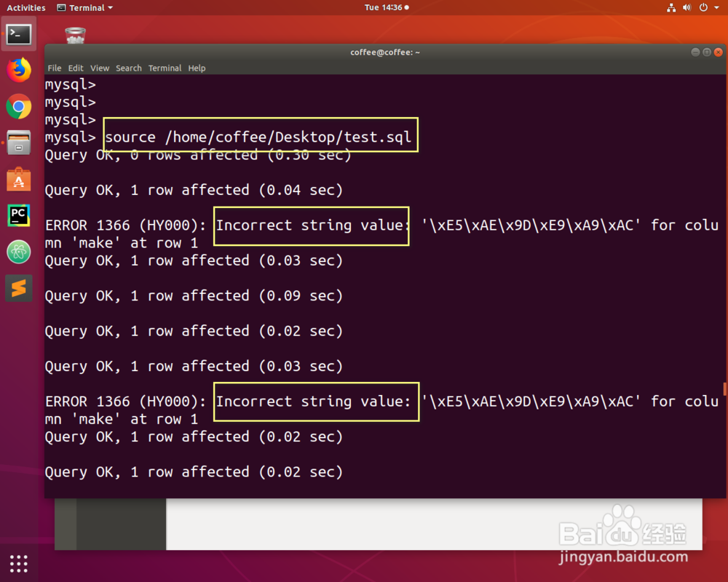Launch PyCharm from the dock

tap(19, 215)
